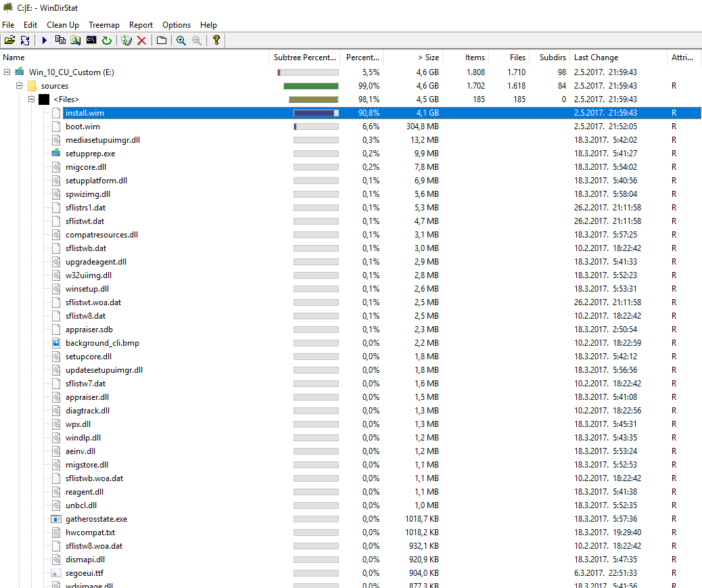Click the yellow Help question mark icon

(x=216, y=41)
